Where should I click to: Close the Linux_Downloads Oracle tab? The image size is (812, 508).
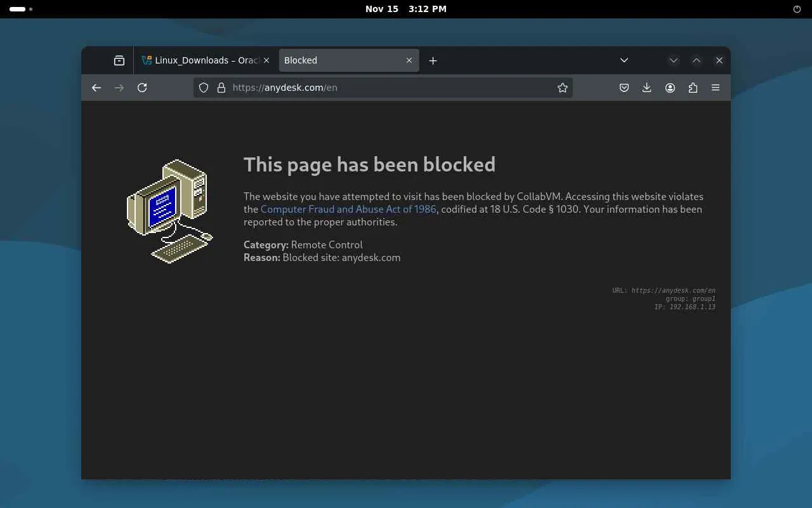tap(266, 60)
